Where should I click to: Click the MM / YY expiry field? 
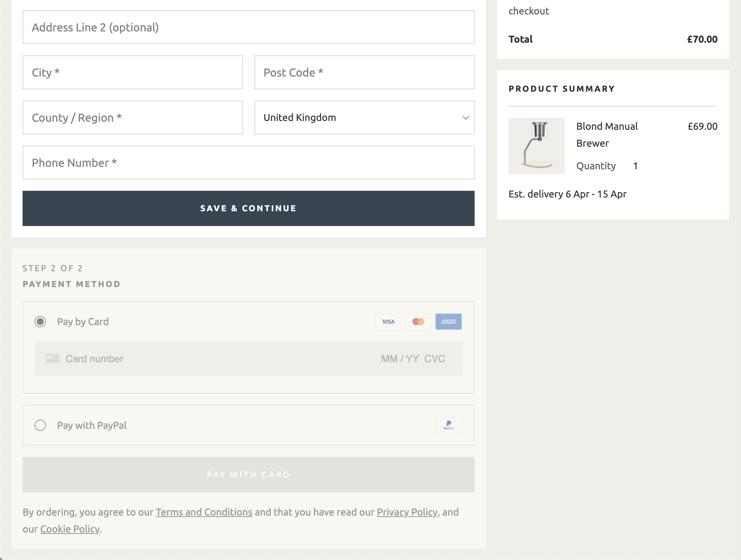(x=400, y=359)
